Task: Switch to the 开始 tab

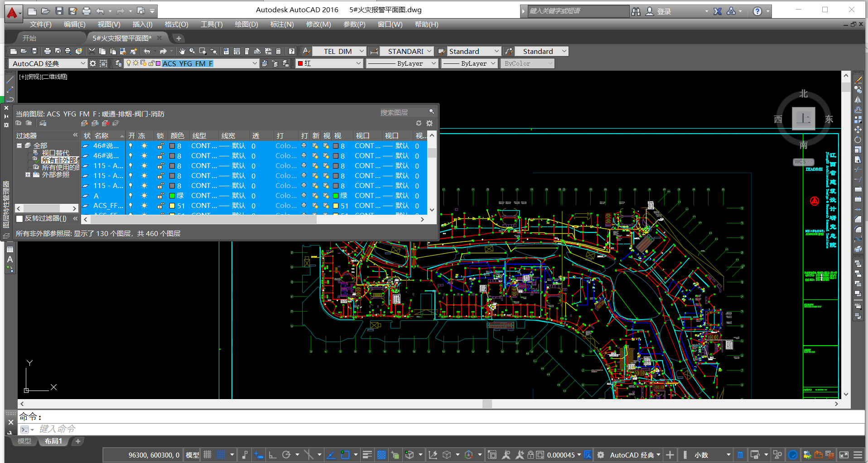Action: (x=29, y=38)
